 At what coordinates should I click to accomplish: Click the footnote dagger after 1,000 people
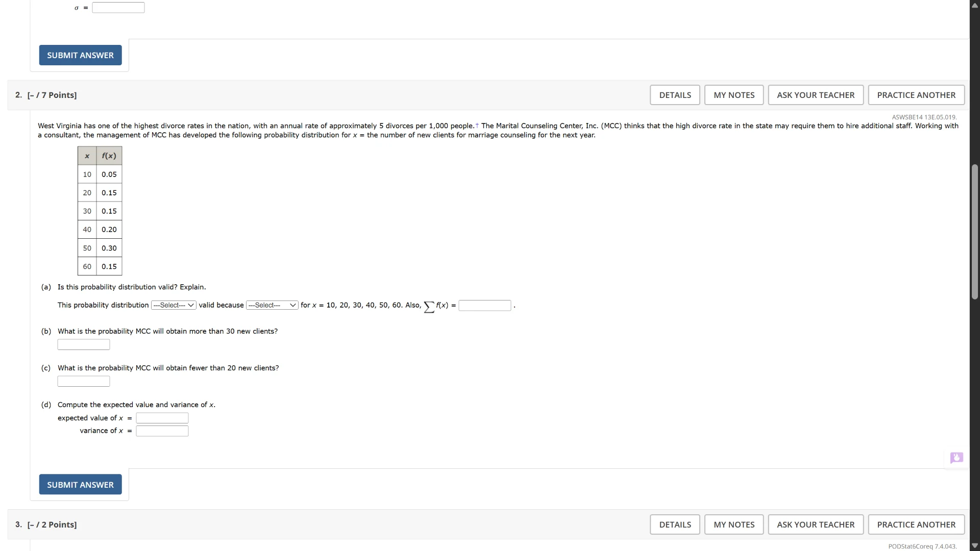point(477,126)
